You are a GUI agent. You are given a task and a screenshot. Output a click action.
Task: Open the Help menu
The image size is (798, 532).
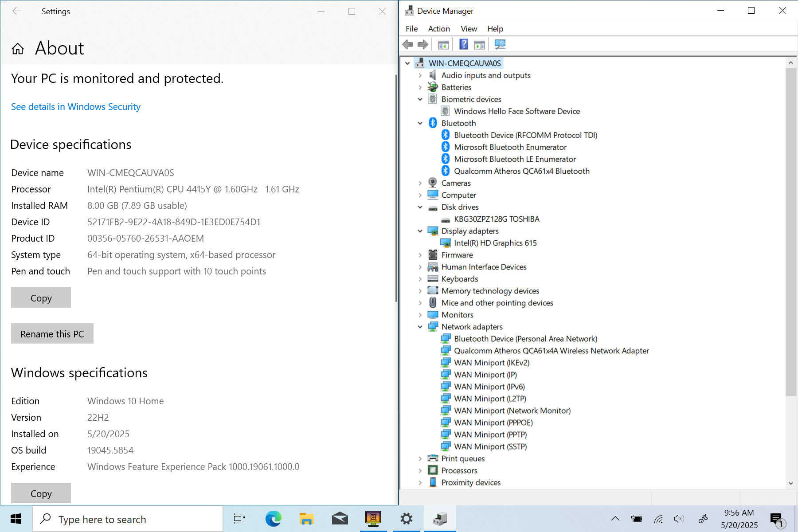coord(495,29)
